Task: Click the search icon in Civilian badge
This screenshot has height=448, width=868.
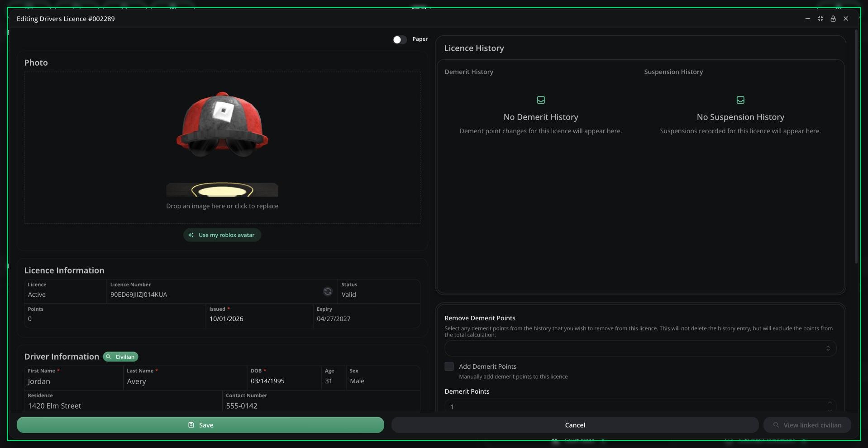Action: pos(109,357)
